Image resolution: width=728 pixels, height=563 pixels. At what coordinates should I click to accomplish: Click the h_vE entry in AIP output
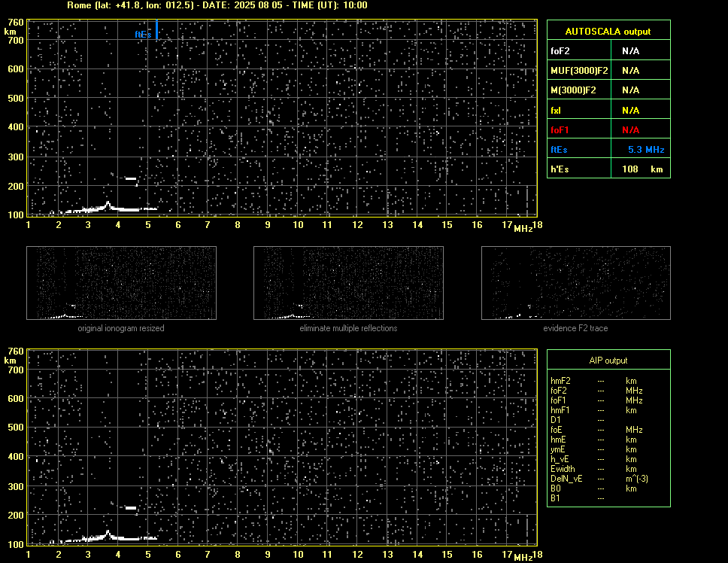pos(560,459)
